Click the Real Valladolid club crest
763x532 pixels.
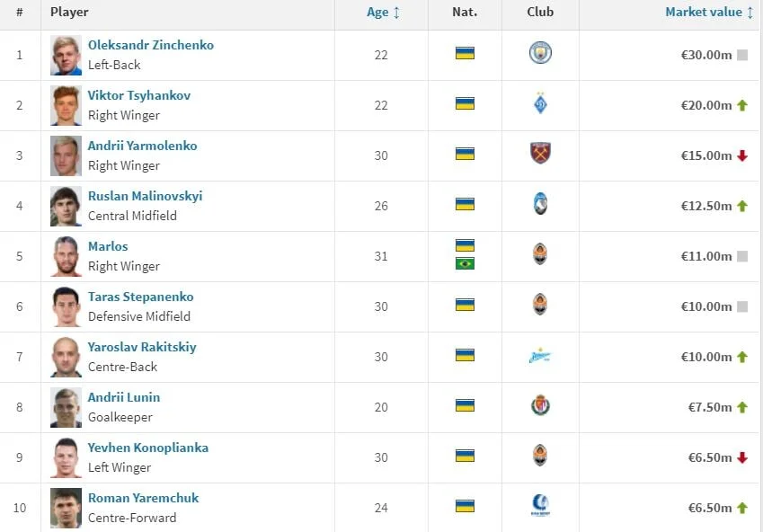[x=540, y=406]
